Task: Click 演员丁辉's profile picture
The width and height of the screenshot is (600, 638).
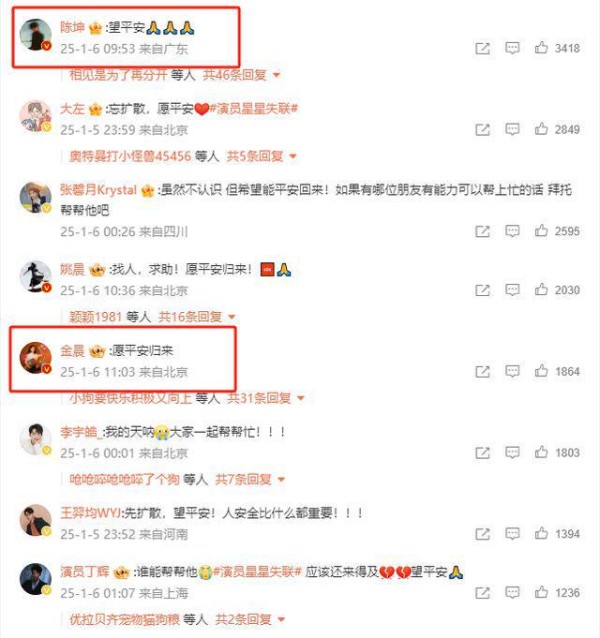Action: [35, 579]
